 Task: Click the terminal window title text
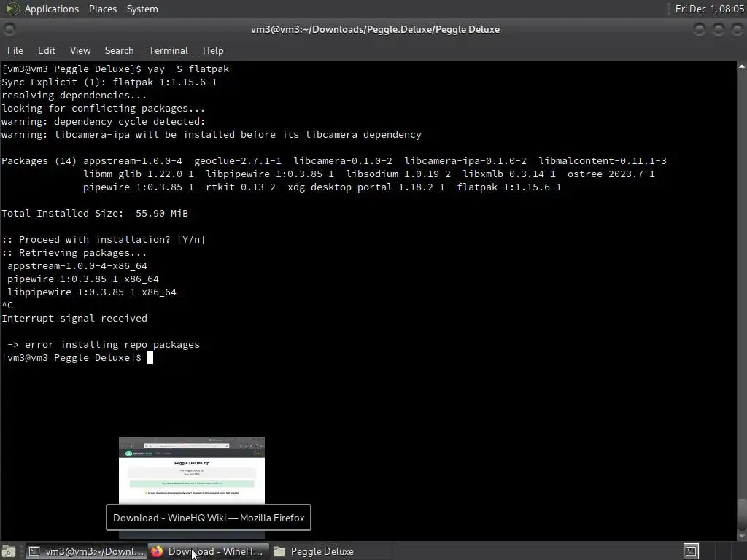pyautogui.click(x=376, y=29)
